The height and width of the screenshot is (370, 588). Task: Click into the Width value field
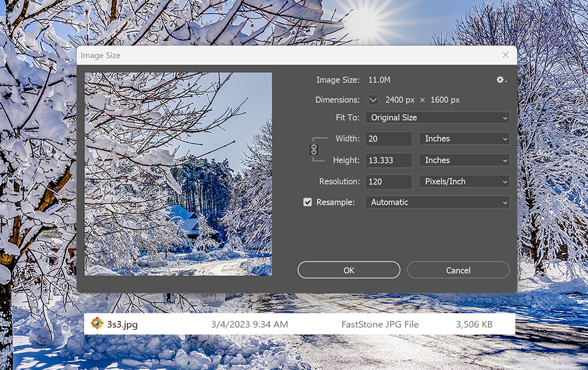click(x=388, y=139)
